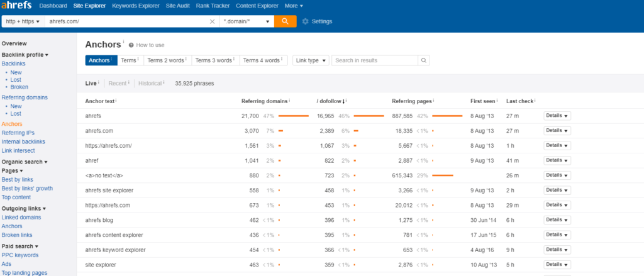Click the Search in results magnifier icon
The width and height of the screenshot is (644, 276).
[x=424, y=60]
